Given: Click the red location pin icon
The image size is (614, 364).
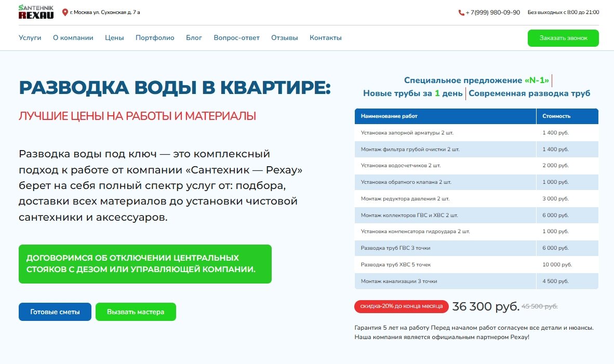Looking at the screenshot, I should [x=65, y=12].
